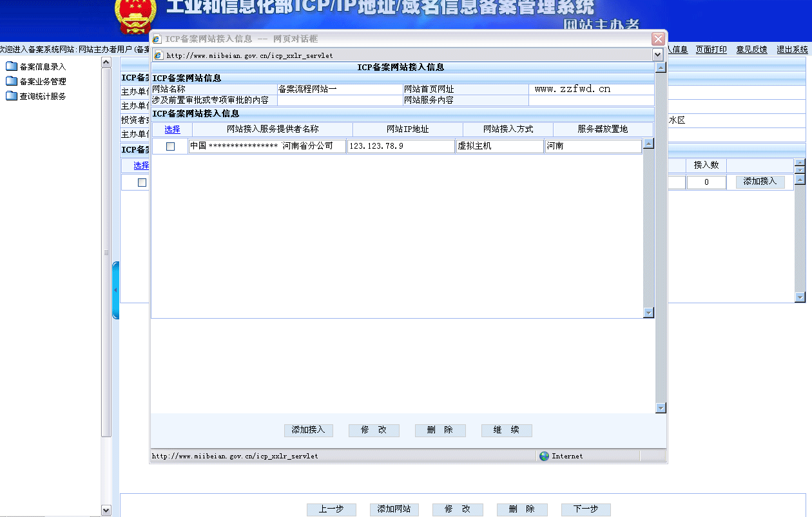Click the 添加网站 button

point(394,509)
